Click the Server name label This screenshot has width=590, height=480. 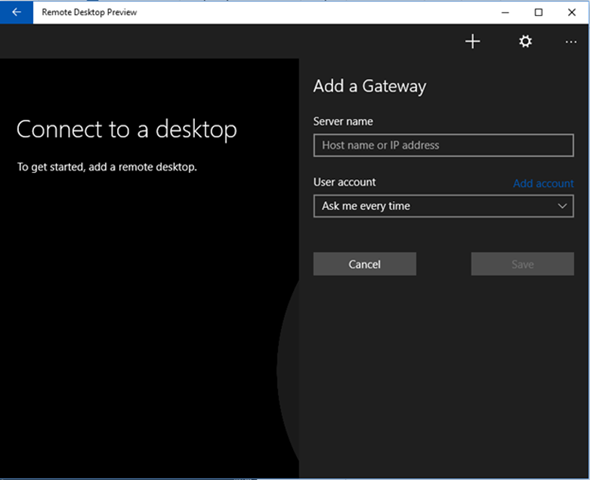coord(343,122)
